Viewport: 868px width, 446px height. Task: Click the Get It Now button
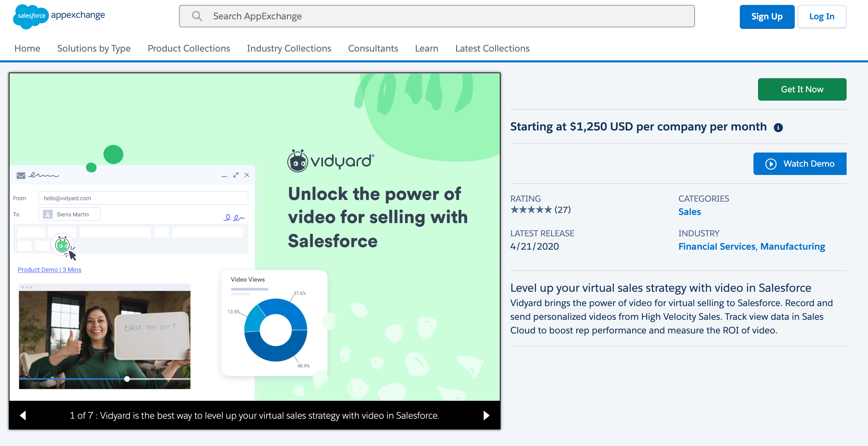point(802,89)
